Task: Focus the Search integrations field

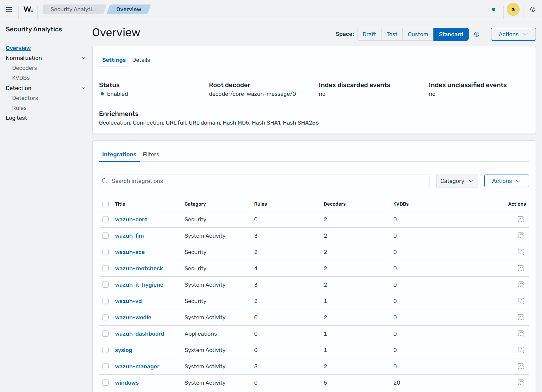Action: (264, 181)
